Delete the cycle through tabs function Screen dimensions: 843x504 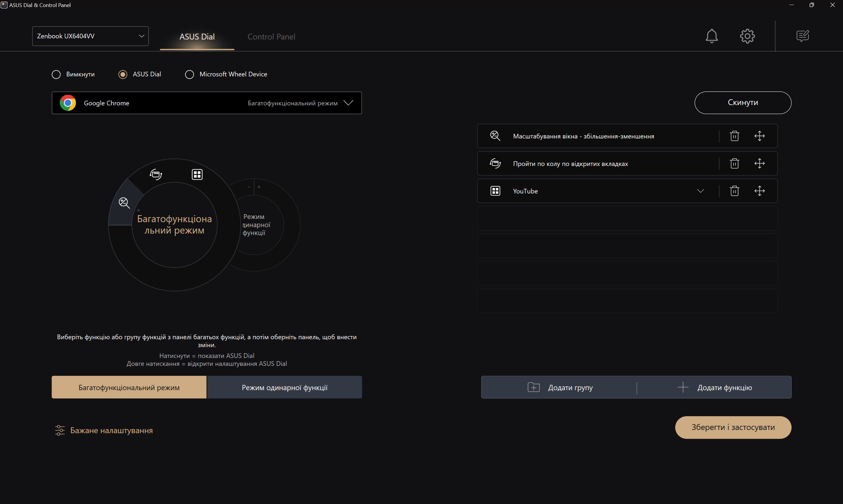pos(734,163)
